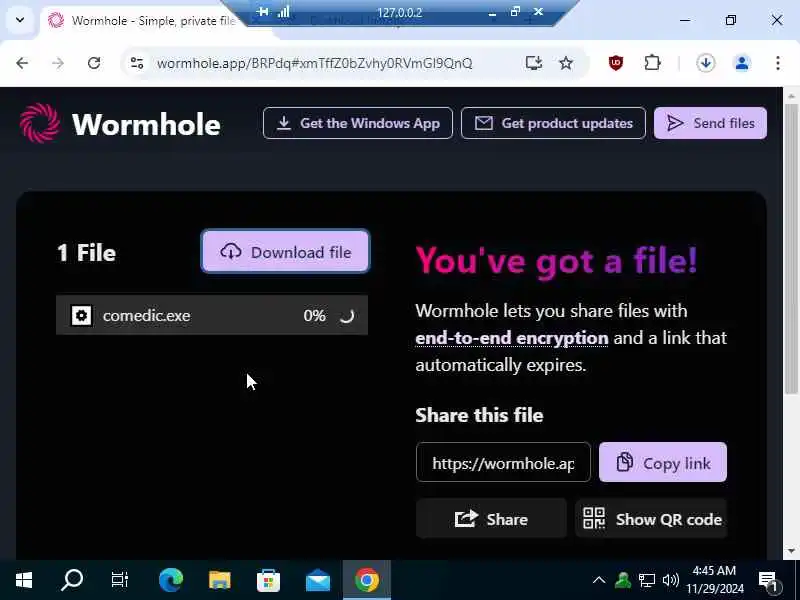The height and width of the screenshot is (600, 800).
Task: Open the end-to-end encryption link
Action: pos(512,338)
